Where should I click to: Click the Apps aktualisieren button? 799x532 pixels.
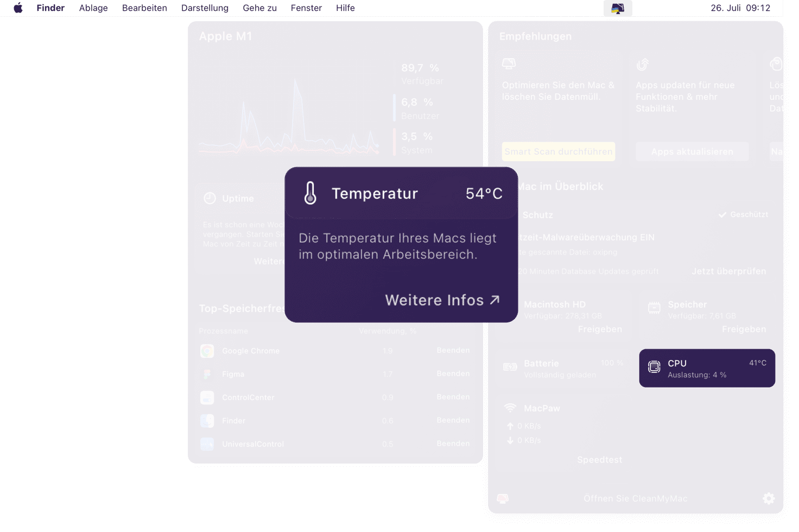(692, 151)
